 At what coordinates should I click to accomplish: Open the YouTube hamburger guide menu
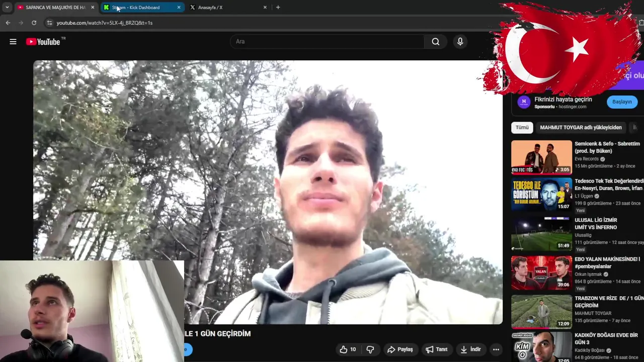pos(13,42)
